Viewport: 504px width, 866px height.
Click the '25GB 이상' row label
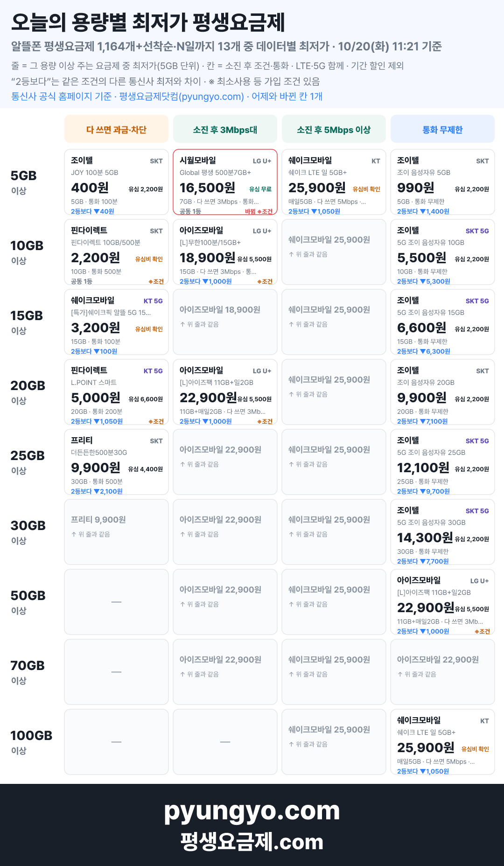click(28, 462)
